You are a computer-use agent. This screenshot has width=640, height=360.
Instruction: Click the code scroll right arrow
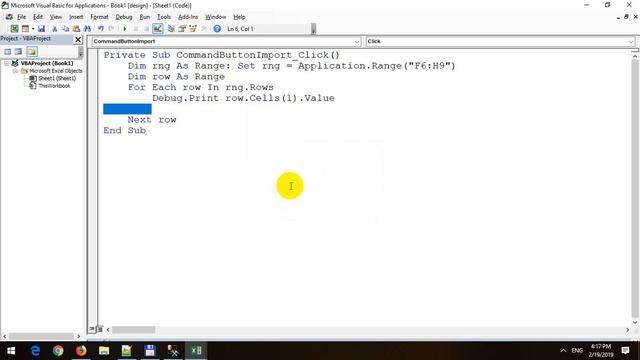click(627, 329)
